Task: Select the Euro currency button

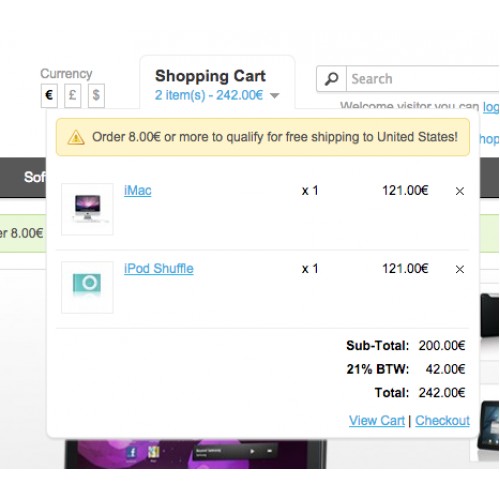Action: click(49, 96)
